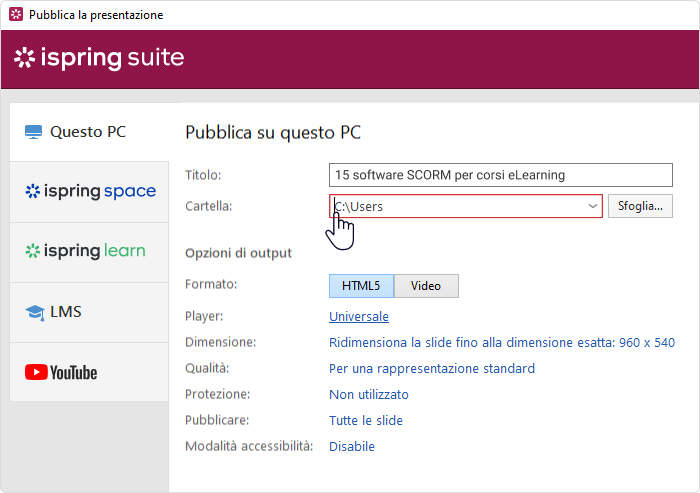700x493 pixels.
Task: Select the Video format option
Action: click(x=426, y=286)
